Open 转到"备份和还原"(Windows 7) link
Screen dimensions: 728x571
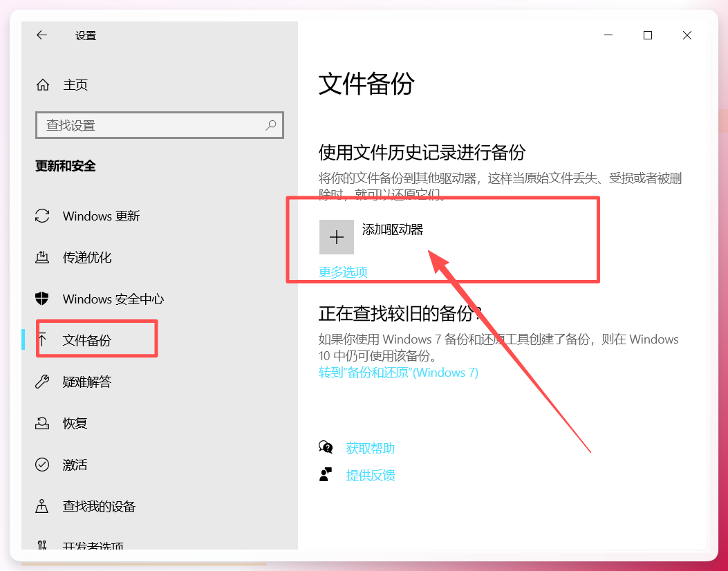click(x=398, y=373)
